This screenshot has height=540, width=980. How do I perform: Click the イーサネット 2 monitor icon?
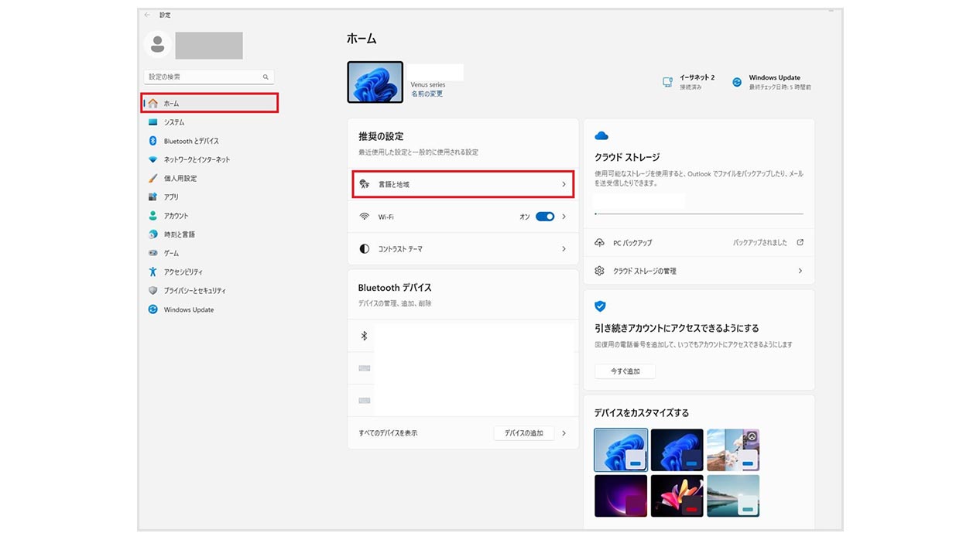pos(667,82)
